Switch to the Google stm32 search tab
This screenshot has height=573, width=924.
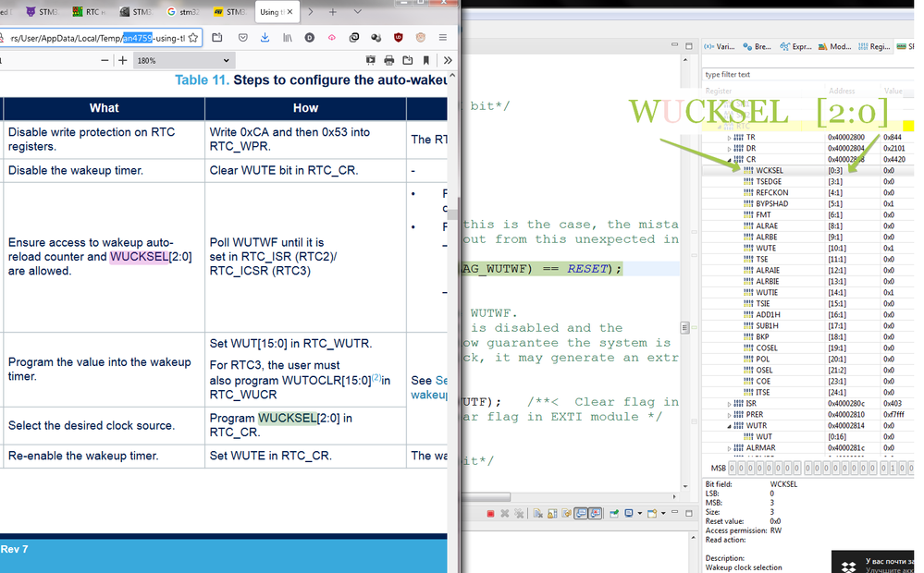pos(183,12)
